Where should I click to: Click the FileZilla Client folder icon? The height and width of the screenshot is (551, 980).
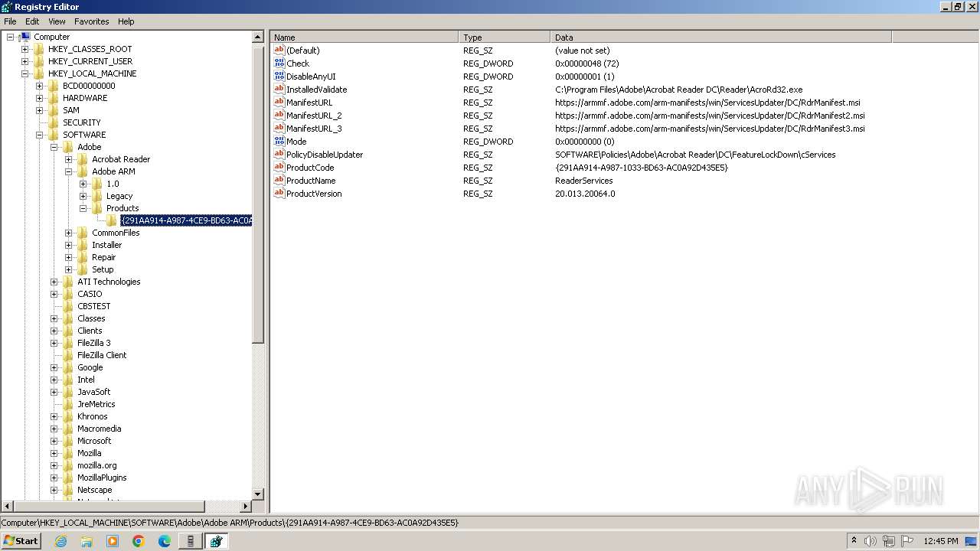tap(68, 355)
